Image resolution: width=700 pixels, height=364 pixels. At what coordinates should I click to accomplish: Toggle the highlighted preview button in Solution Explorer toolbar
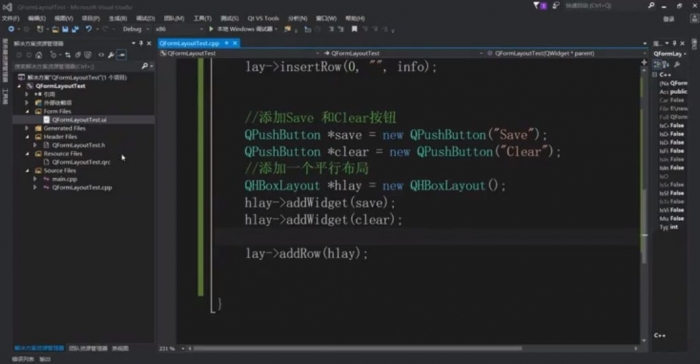pos(121,55)
